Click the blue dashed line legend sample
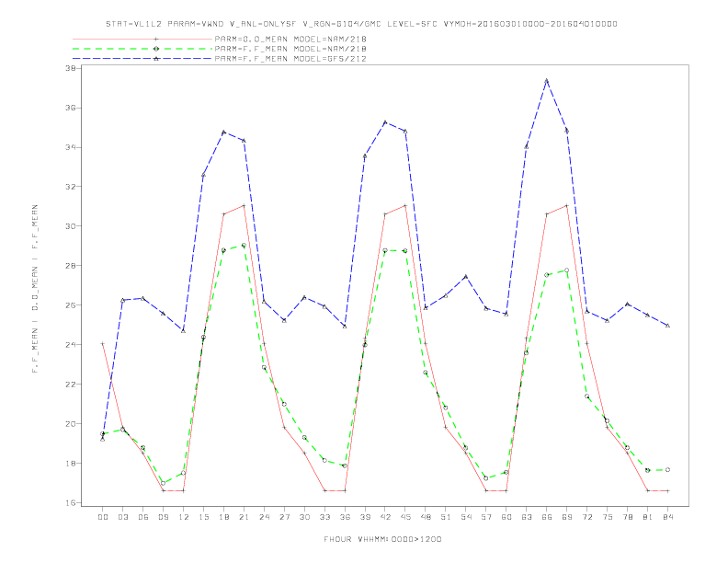The image size is (728, 563). tap(142, 59)
